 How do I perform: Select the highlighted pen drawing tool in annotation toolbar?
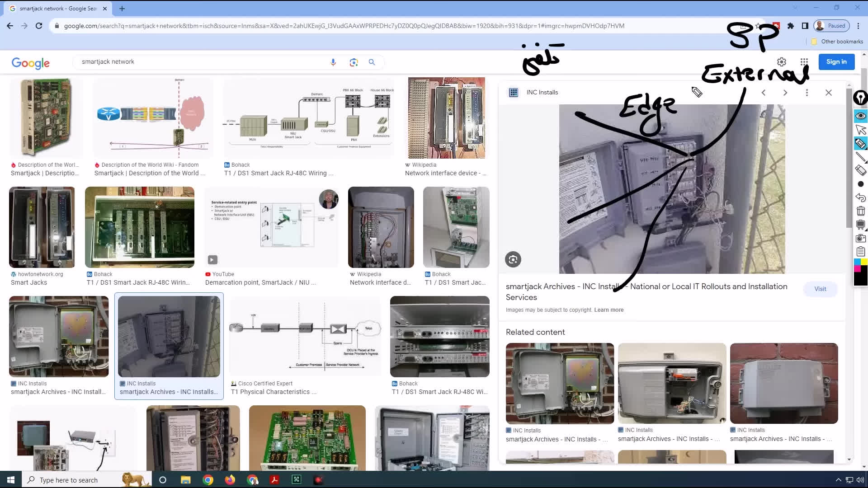pos(860,144)
